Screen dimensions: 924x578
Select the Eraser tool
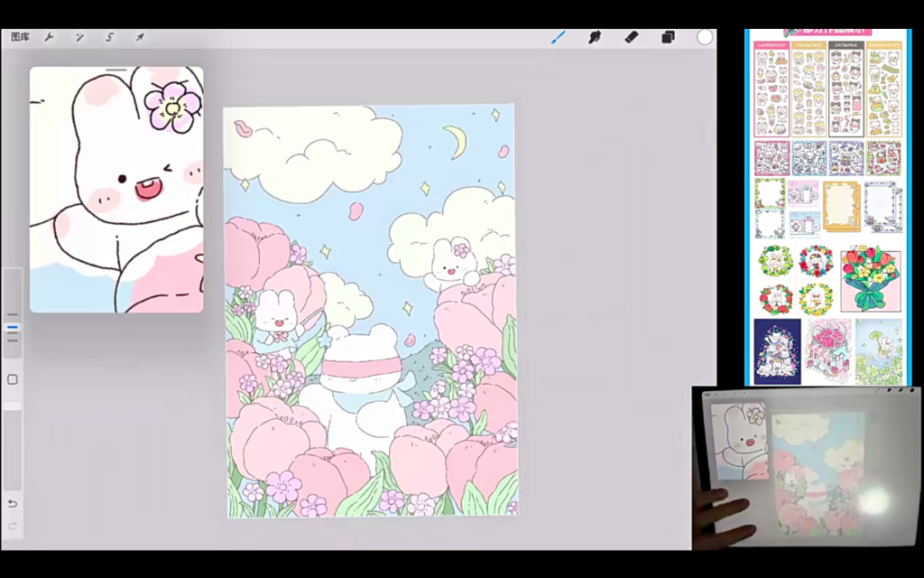click(632, 37)
